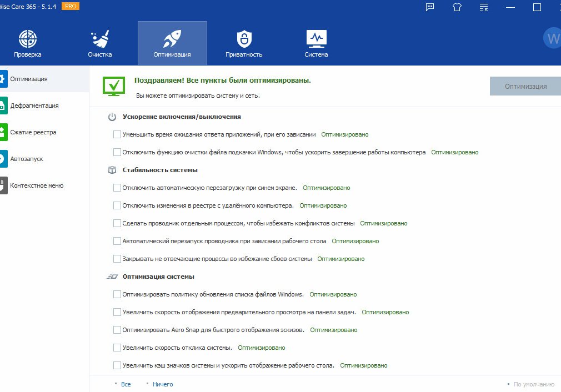Screen dimensions: 561x392
Task: Click the Оптимизация системы section heading
Action: click(158, 277)
